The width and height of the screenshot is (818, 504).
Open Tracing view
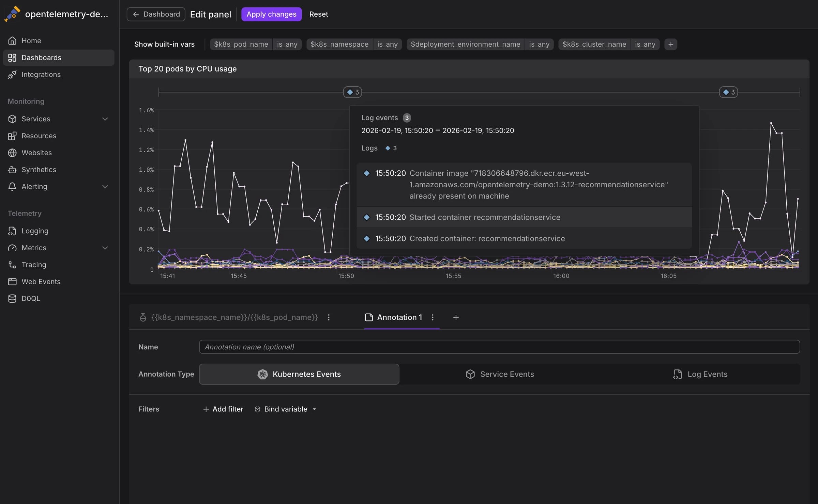click(59, 265)
